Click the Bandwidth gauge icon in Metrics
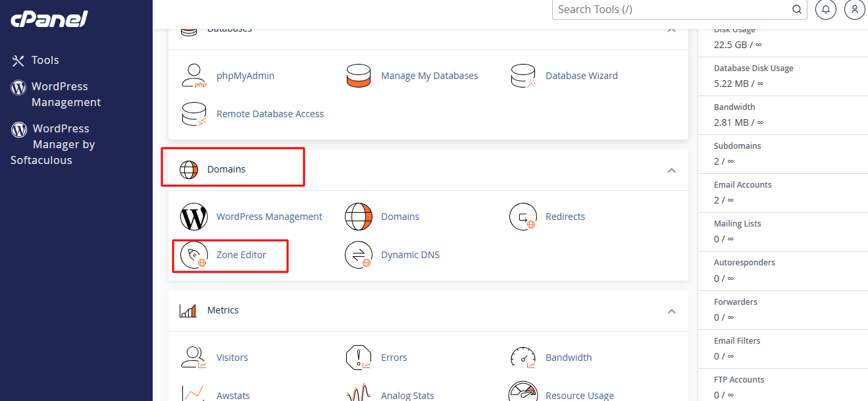Image resolution: width=868 pixels, height=401 pixels. tap(523, 358)
